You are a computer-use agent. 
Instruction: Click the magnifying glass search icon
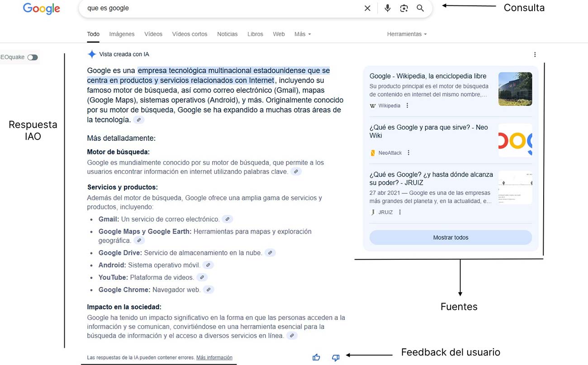(420, 8)
